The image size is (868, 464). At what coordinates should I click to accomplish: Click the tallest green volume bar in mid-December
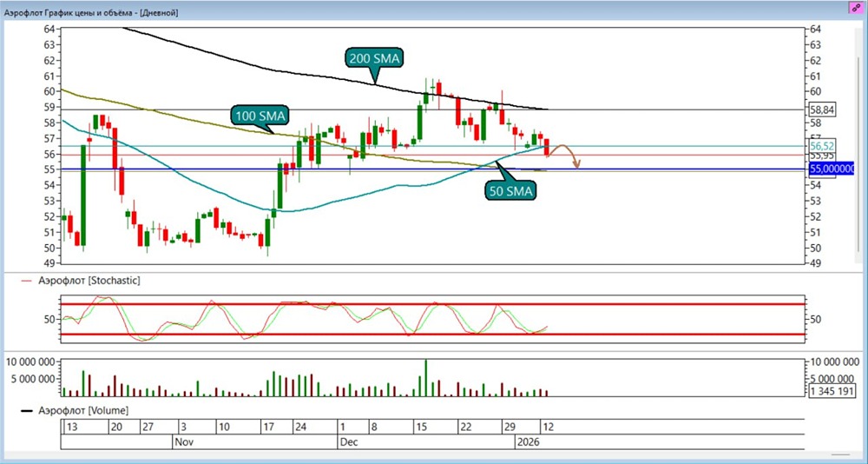click(425, 377)
